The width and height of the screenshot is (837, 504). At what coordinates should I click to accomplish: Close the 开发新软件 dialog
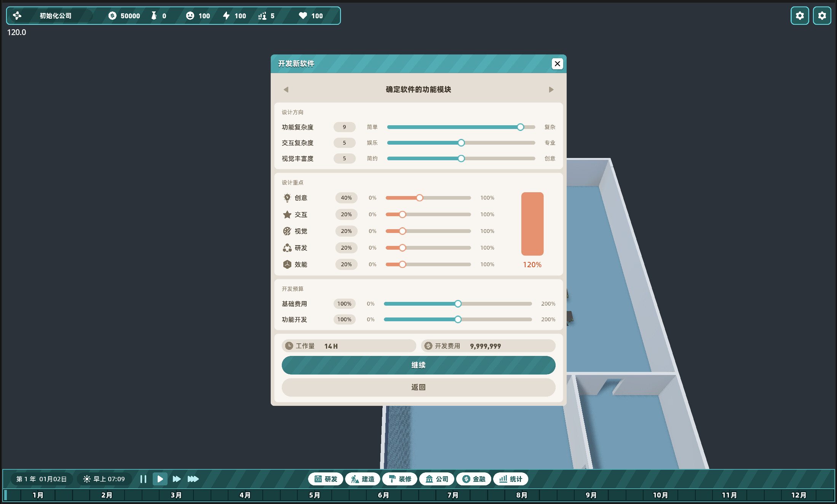pyautogui.click(x=557, y=64)
